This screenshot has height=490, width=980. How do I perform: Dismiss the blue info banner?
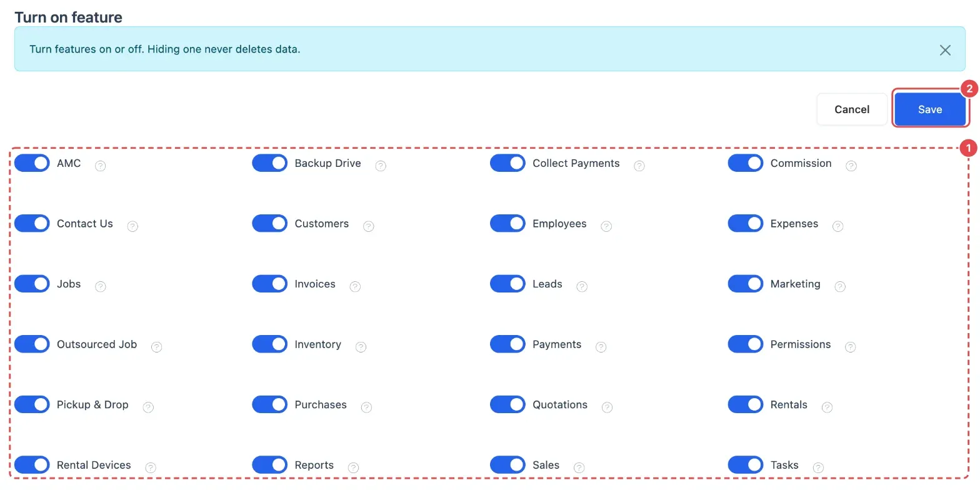coord(945,50)
